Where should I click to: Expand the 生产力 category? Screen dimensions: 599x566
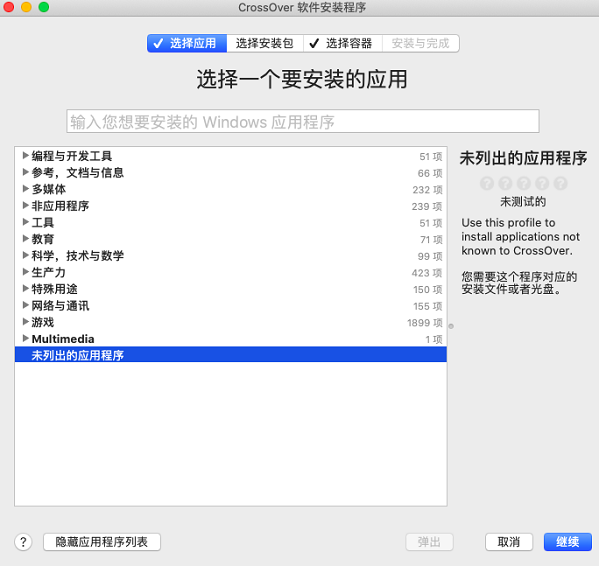[x=26, y=272]
